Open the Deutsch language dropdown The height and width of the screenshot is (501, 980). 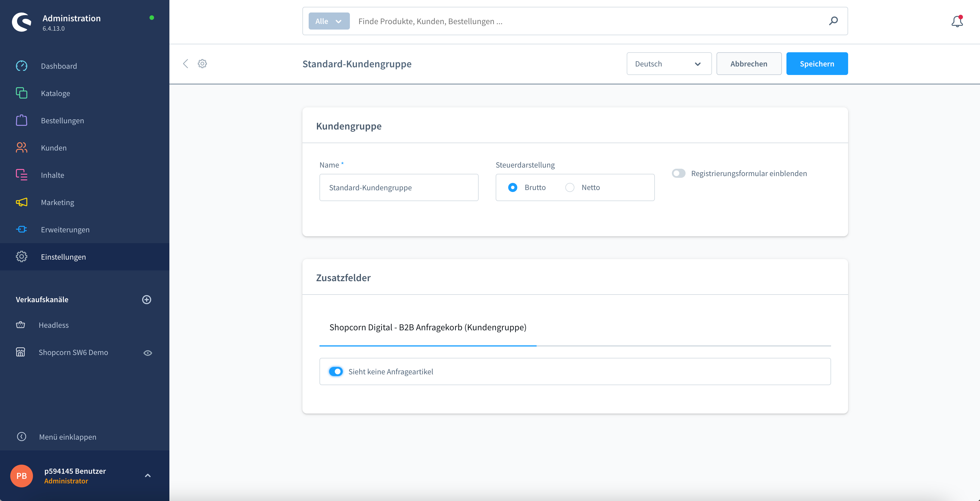669,64
